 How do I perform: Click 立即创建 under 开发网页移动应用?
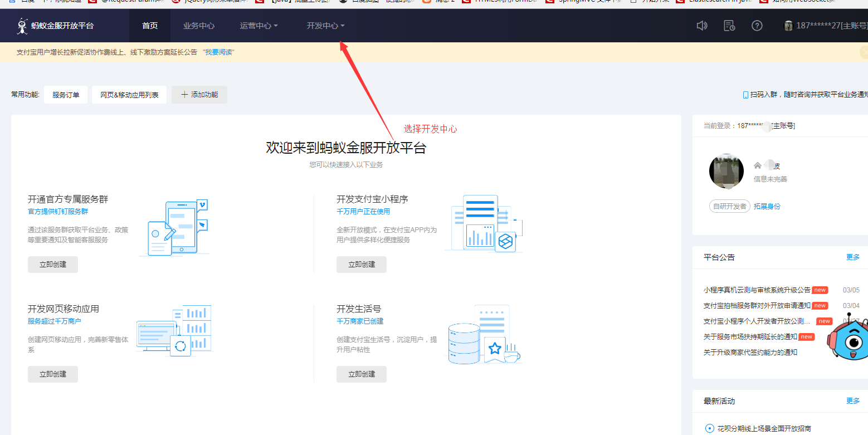point(53,374)
